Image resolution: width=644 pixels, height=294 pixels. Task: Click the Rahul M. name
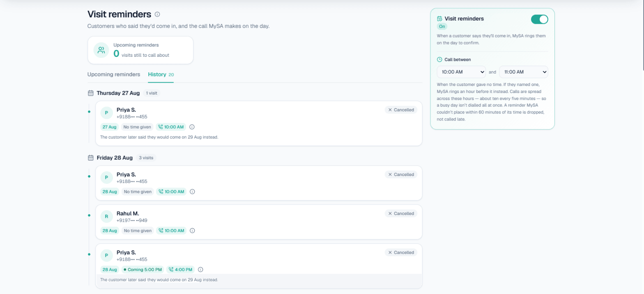128,213
